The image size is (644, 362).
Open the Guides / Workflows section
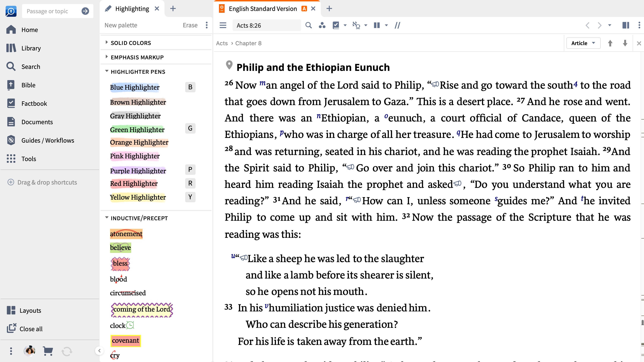pyautogui.click(x=47, y=140)
